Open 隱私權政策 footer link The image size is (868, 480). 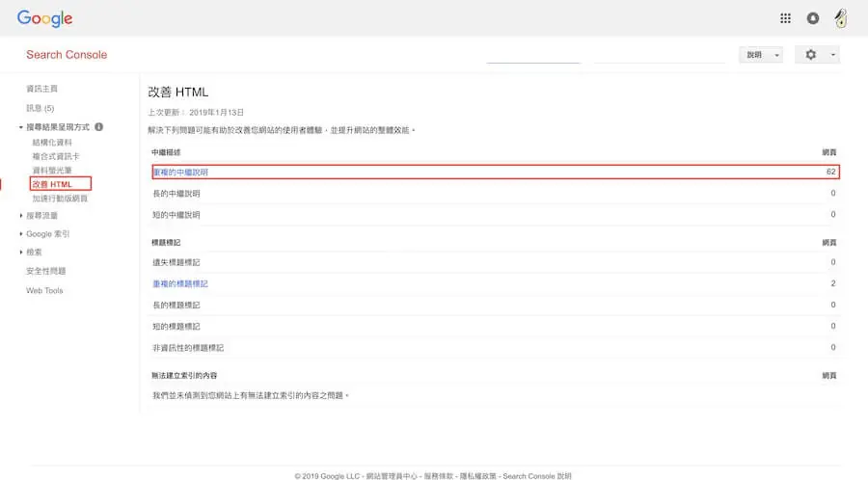[x=477, y=475]
